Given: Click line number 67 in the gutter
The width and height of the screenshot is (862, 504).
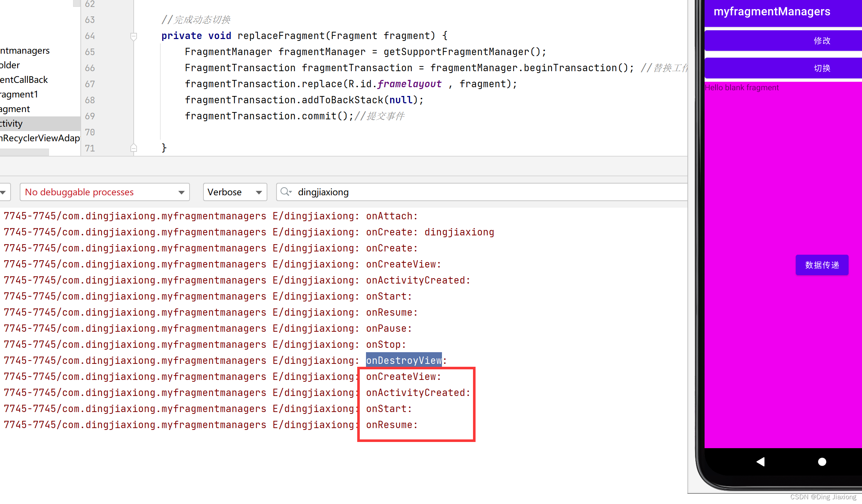Looking at the screenshot, I should 90,84.
